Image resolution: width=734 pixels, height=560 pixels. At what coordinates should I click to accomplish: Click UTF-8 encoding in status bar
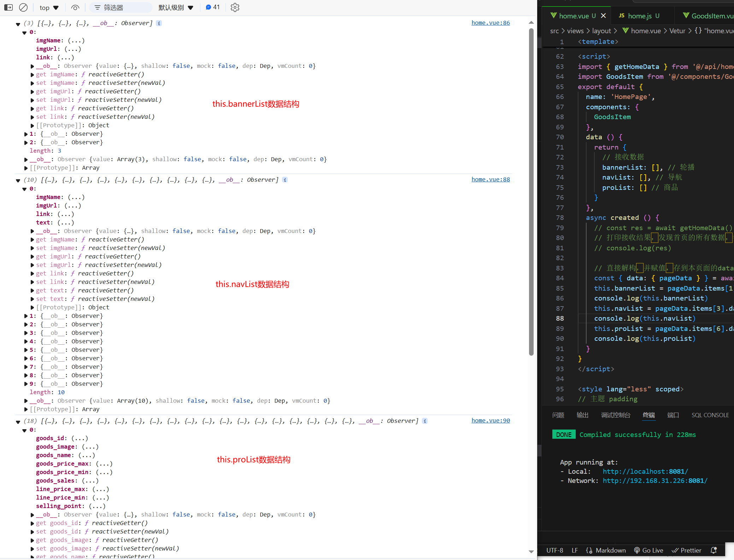554,550
